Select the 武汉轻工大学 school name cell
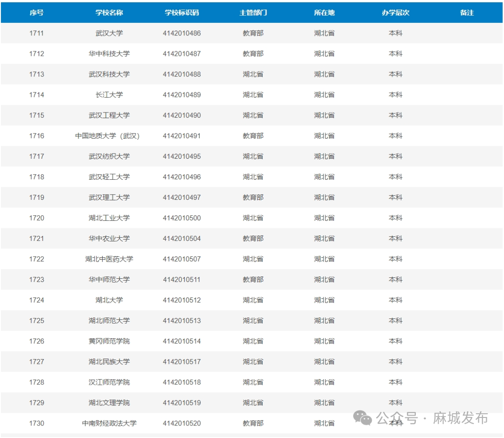The height and width of the screenshot is (438, 504). pos(109,177)
